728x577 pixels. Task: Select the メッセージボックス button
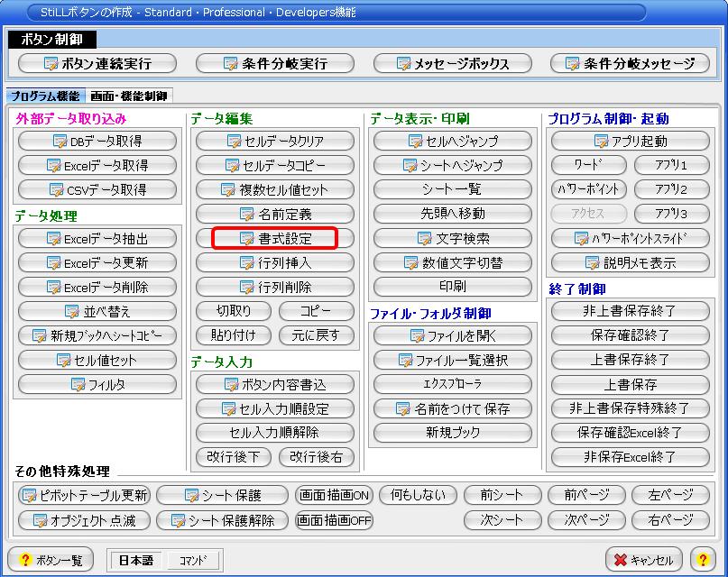[x=453, y=63]
